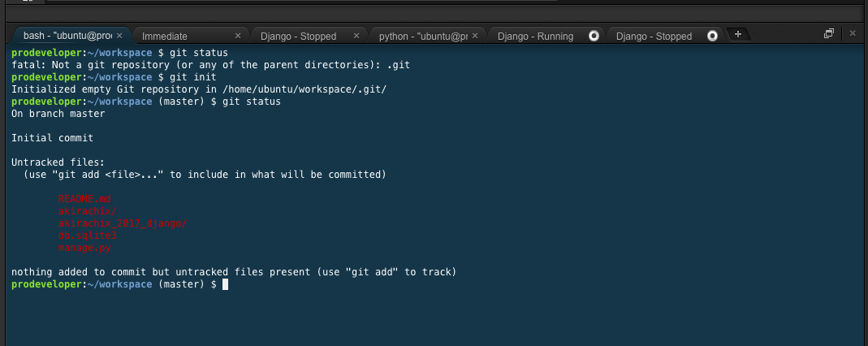Screen dimensions: 868x346
Task: Select the rightmost Django - Stopped tab
Action: 654,36
